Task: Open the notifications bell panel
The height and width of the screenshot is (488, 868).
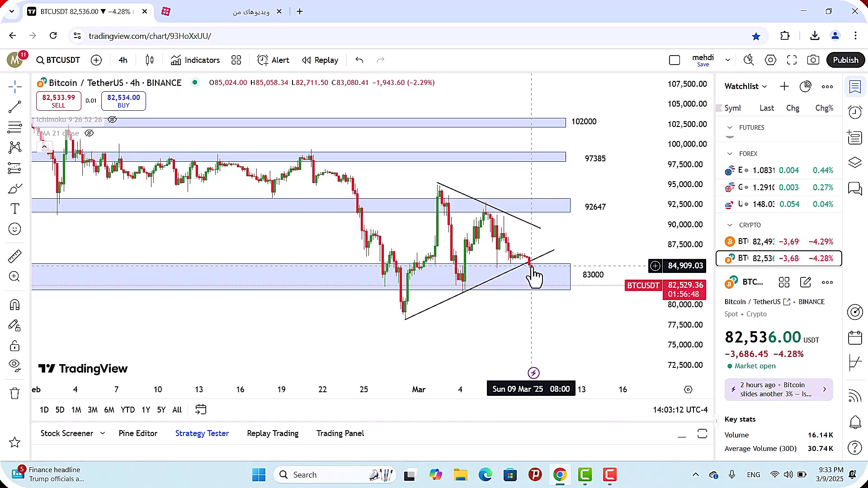Action: click(x=855, y=422)
